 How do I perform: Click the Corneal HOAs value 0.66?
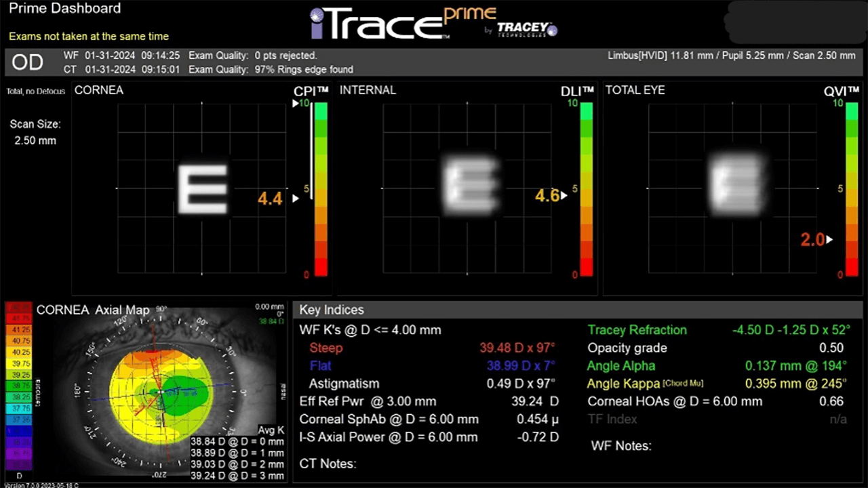point(832,401)
